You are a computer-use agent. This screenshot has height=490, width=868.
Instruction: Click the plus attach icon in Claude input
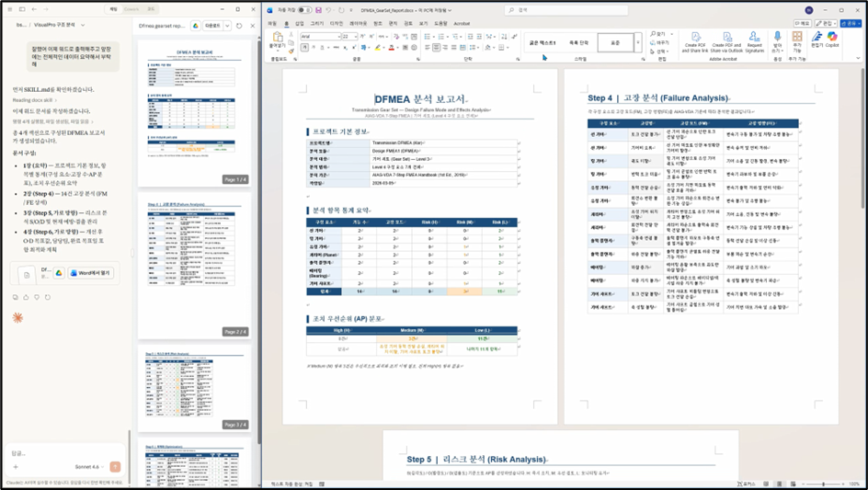pos(16,467)
